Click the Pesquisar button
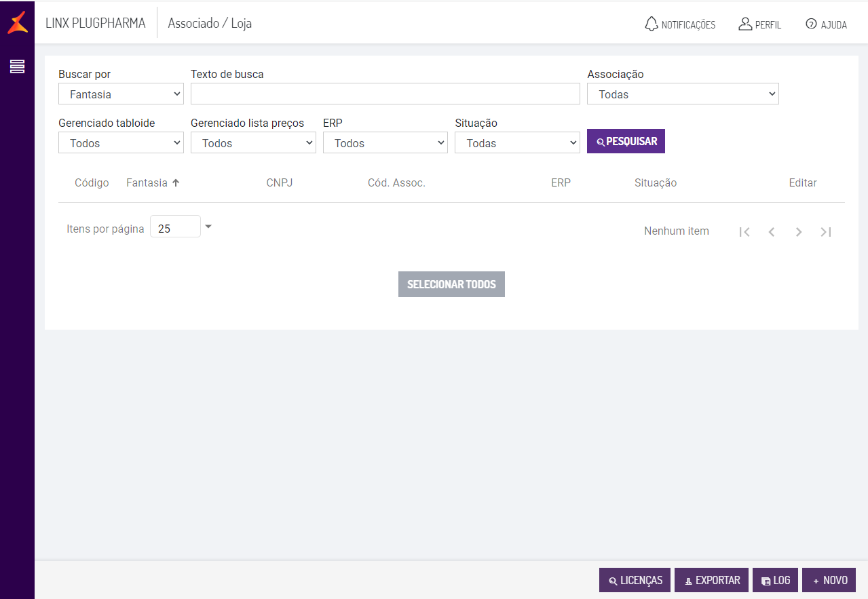This screenshot has height=599, width=868. [626, 141]
